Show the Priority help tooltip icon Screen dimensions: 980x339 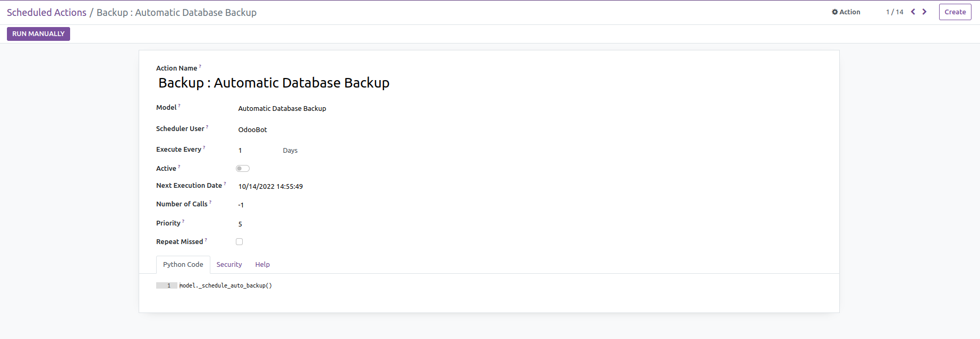[183, 221]
